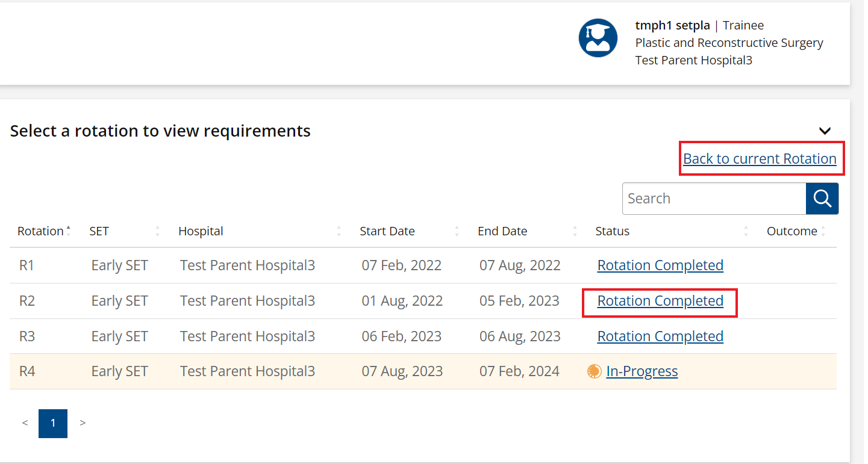The width and height of the screenshot is (868, 464).
Task: Click the orange In-Progress status icon
Action: (594, 371)
